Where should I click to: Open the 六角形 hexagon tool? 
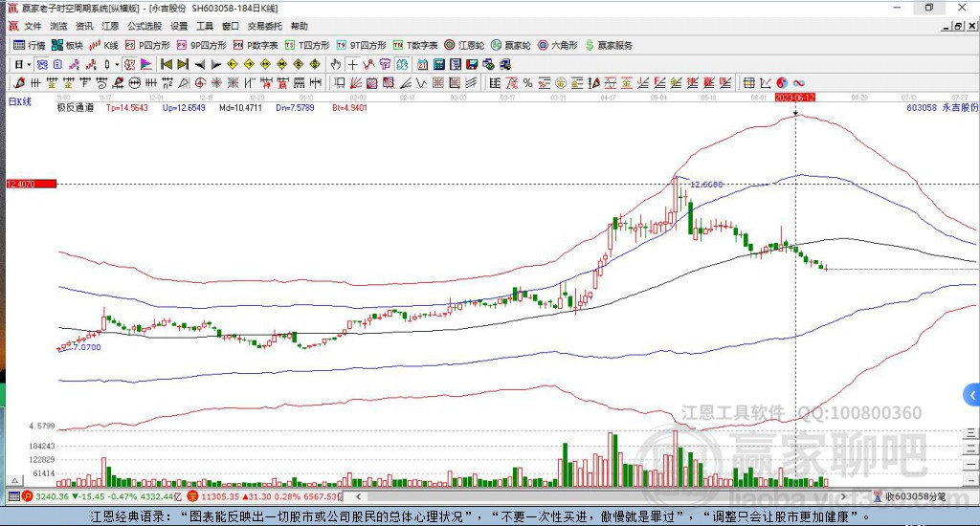coord(558,45)
